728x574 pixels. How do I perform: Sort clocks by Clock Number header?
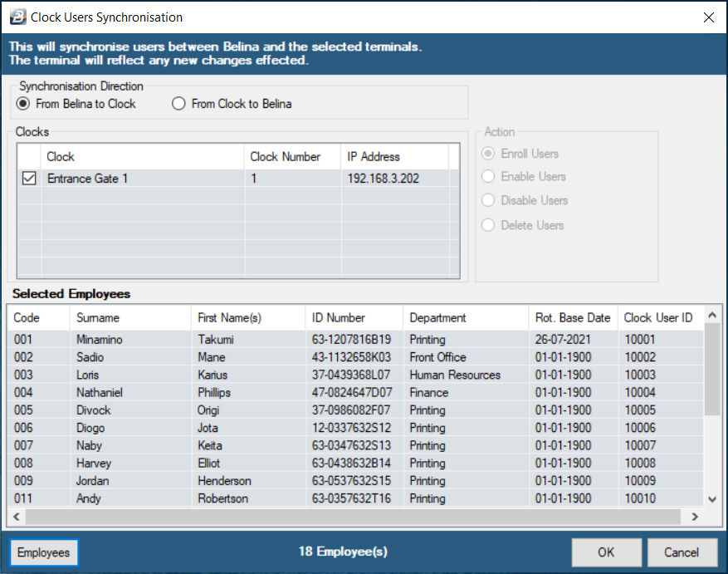[292, 157]
